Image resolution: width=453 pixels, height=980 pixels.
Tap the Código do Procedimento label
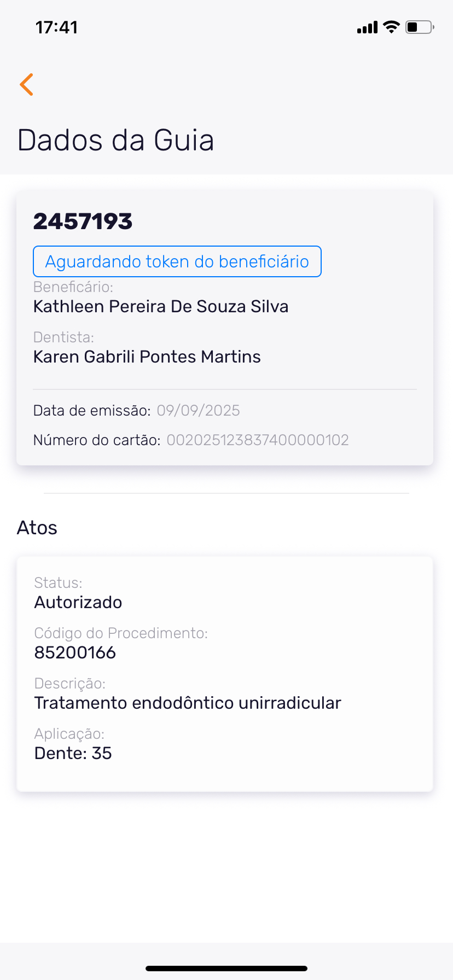(x=120, y=633)
